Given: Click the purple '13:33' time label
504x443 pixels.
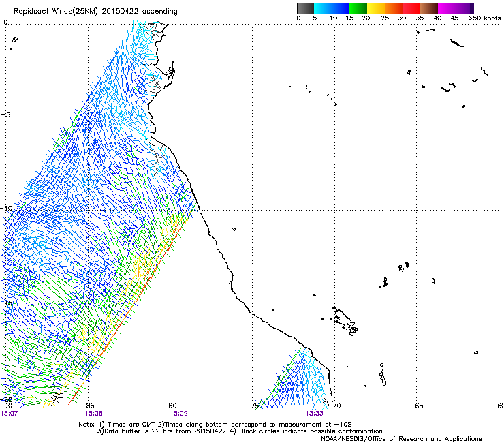Looking at the screenshot, I should tap(314, 414).
